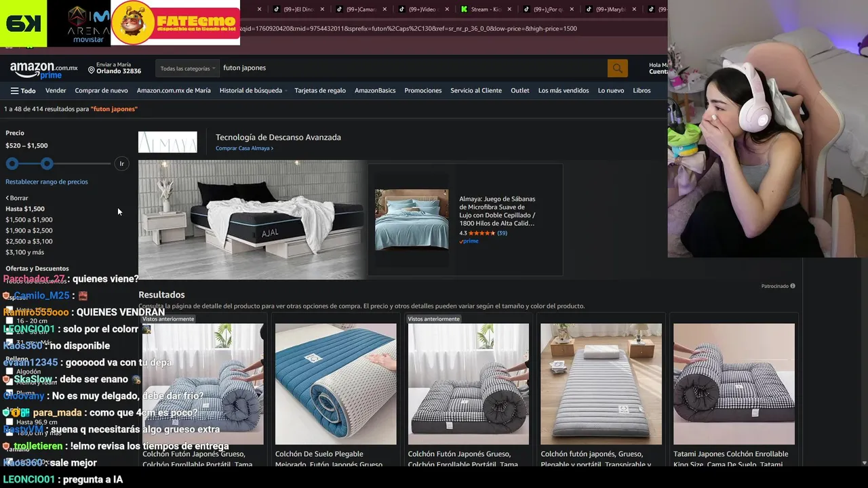Open 'Amazon.com.mx de María' nav item

tap(174, 91)
